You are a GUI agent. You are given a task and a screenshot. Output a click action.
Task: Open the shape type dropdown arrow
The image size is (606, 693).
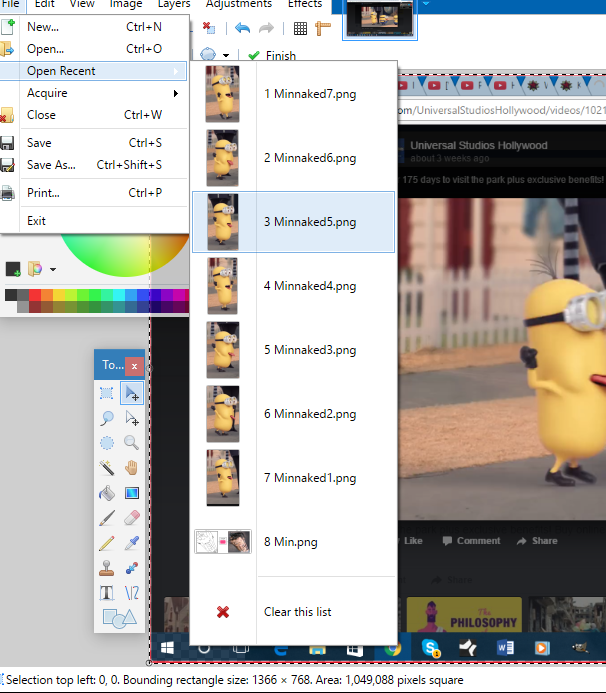pyautogui.click(x=226, y=56)
